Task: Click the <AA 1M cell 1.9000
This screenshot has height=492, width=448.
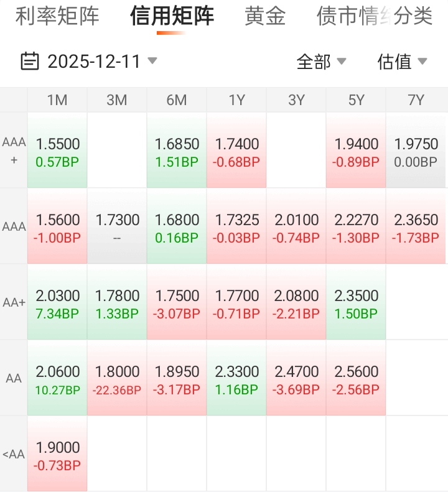Action: 57,454
